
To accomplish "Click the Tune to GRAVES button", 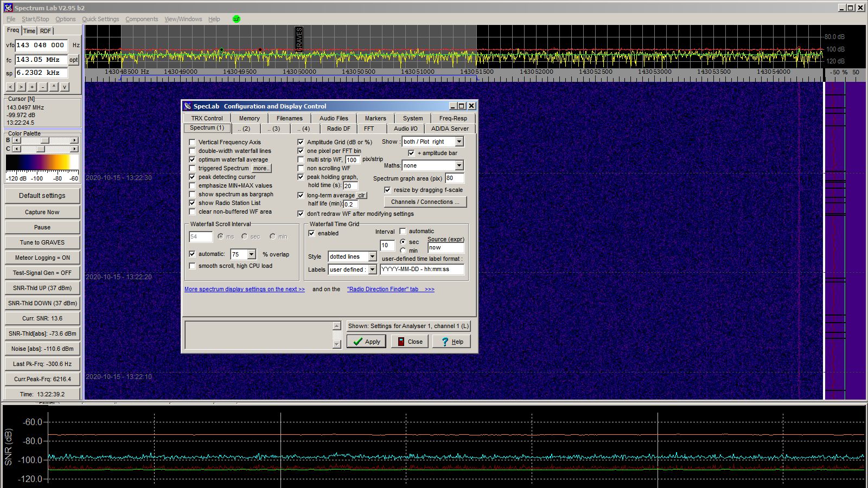I will pyautogui.click(x=42, y=242).
